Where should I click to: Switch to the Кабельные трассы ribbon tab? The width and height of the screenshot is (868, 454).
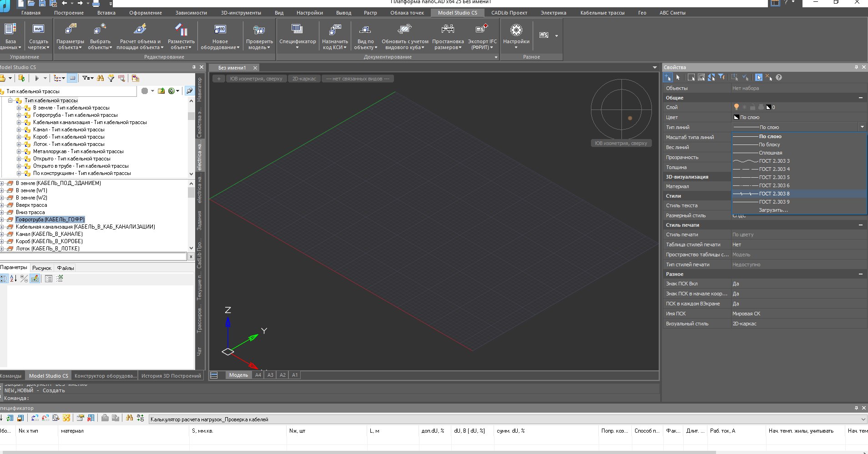click(x=602, y=13)
